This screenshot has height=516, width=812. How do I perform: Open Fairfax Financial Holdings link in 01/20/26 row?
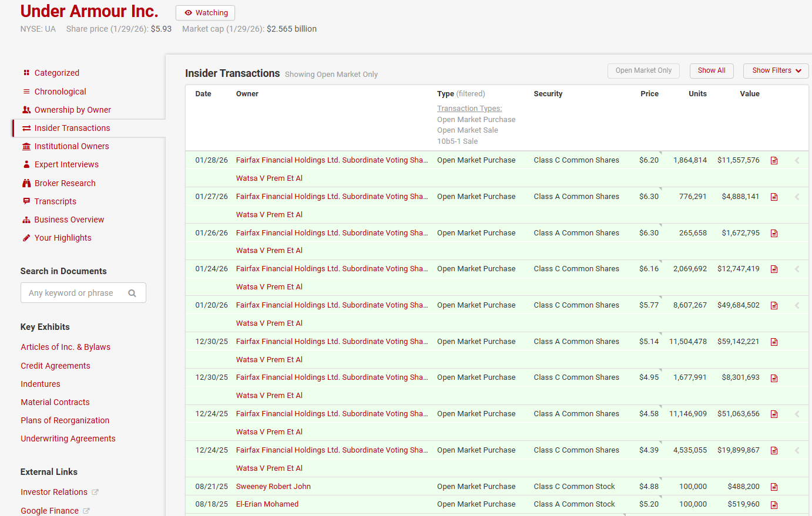[332, 305]
